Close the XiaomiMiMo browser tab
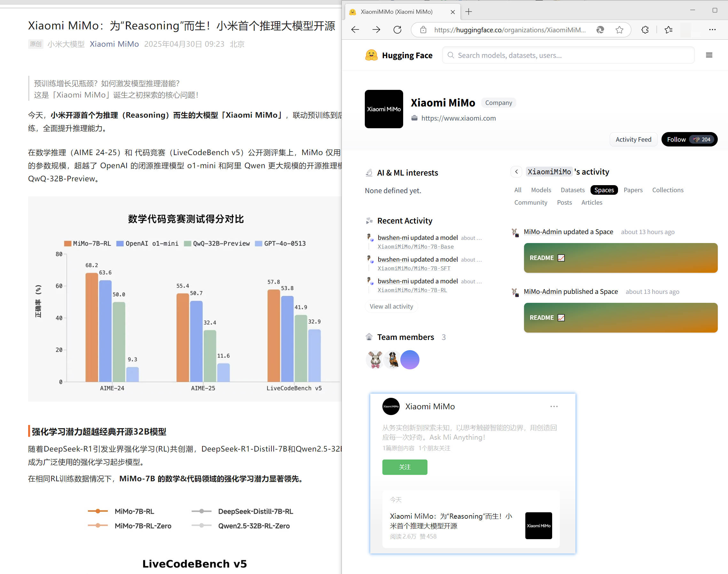The width and height of the screenshot is (728, 574). click(453, 12)
